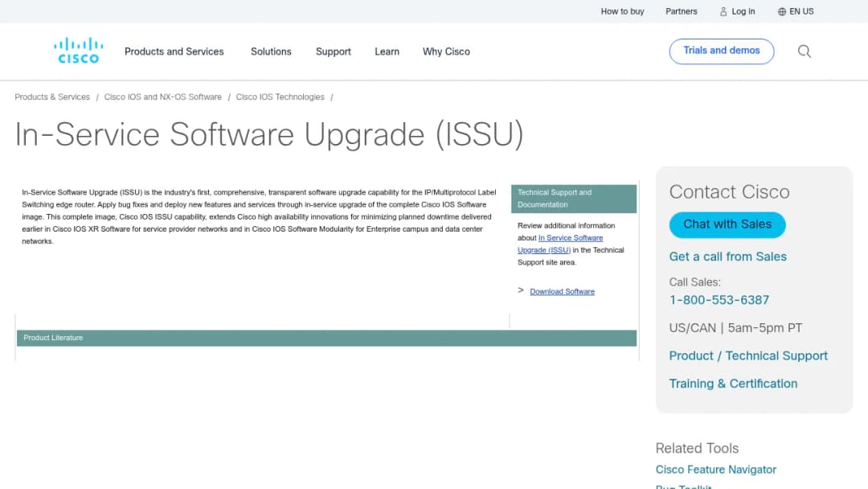The height and width of the screenshot is (489, 868).
Task: Click the globe icon for language
Action: point(782,11)
